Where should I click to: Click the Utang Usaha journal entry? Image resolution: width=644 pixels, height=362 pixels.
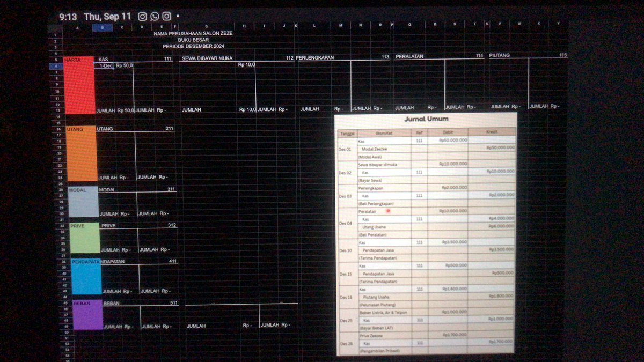click(x=374, y=227)
